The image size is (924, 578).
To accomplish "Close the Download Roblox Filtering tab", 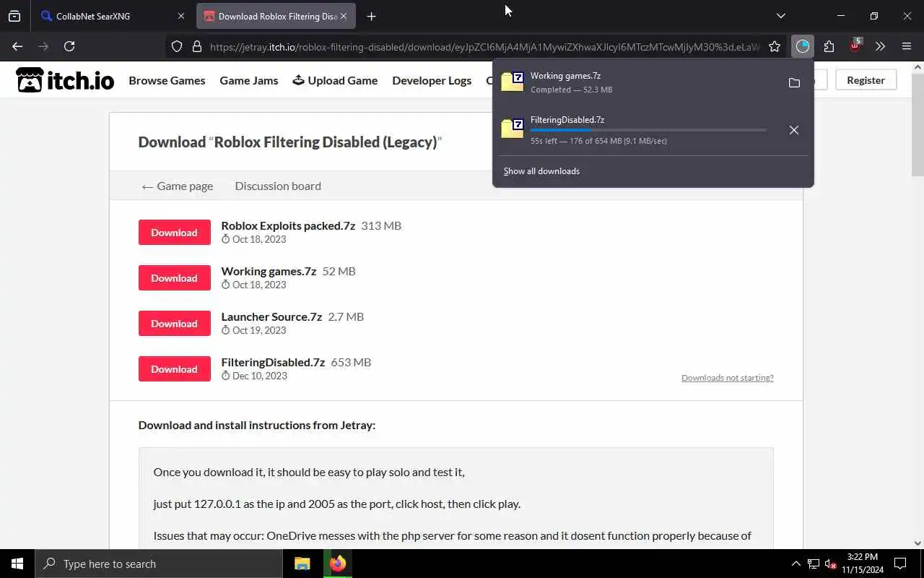I will click(344, 16).
